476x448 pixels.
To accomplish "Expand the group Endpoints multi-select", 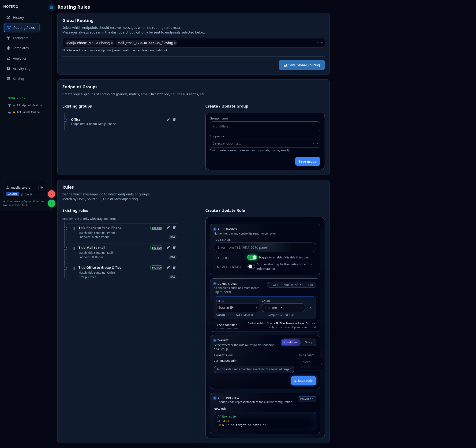I will [x=265, y=143].
